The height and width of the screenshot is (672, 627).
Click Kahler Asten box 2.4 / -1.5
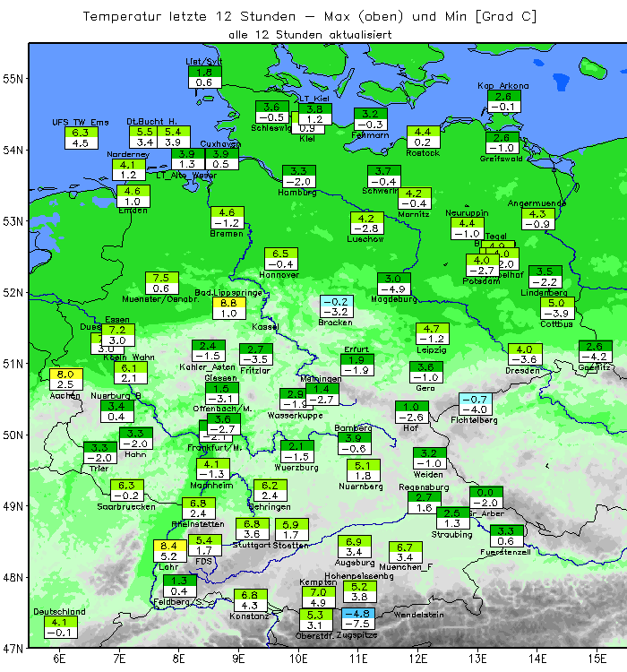[209, 350]
